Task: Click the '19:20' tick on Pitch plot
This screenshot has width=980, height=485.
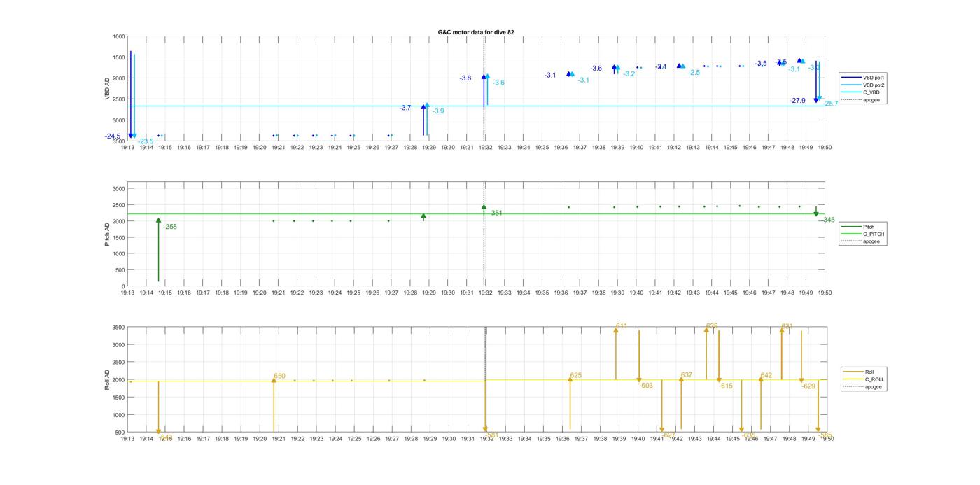Action: 259,293
